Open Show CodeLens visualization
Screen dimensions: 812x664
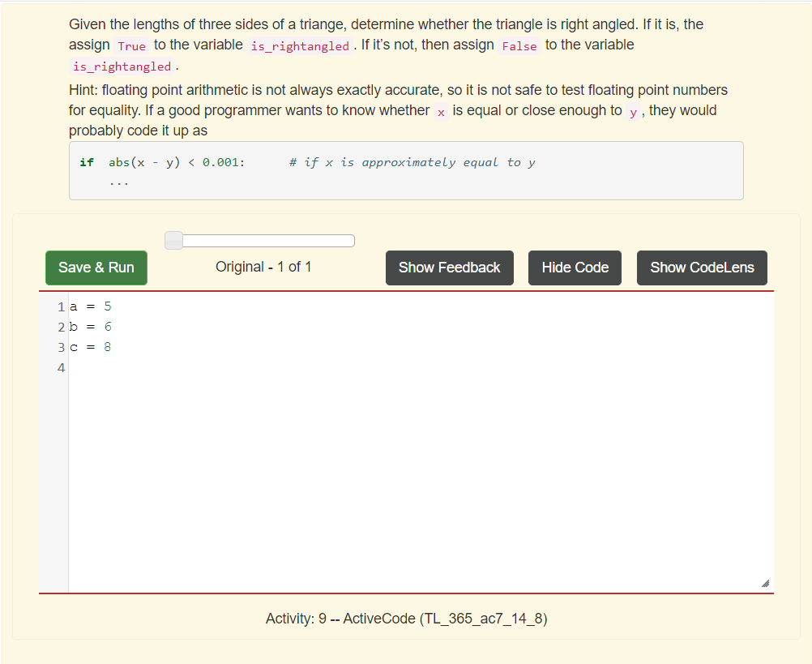pos(701,268)
